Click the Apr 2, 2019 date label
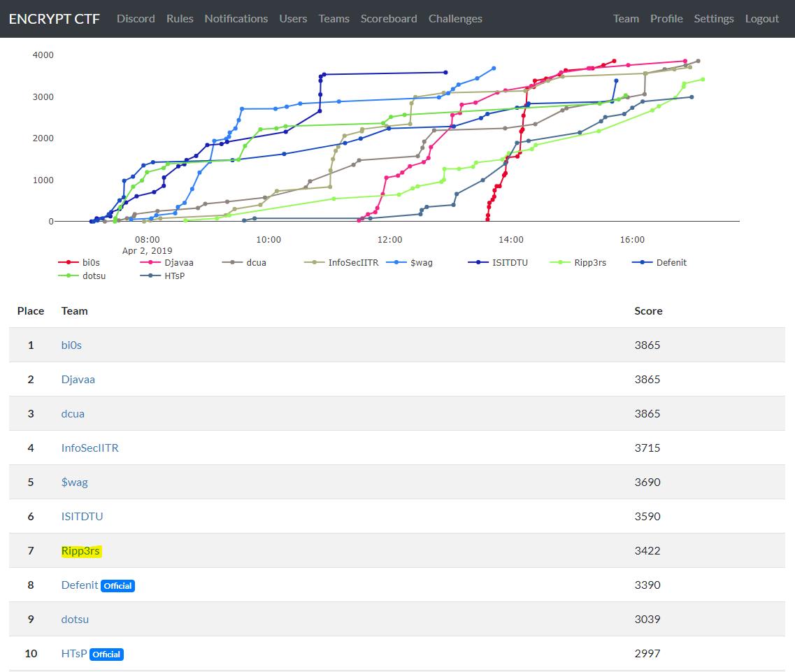This screenshot has height=672, width=795. click(x=147, y=250)
